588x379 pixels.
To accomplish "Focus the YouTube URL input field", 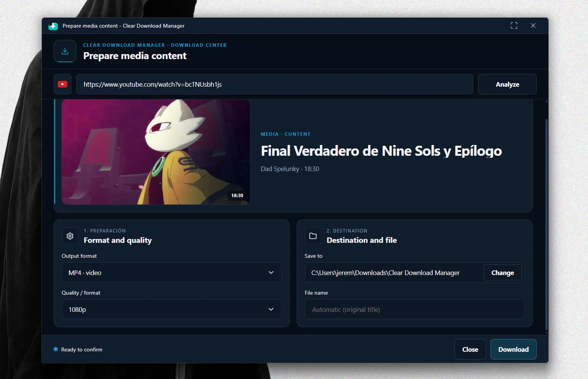I will [275, 84].
